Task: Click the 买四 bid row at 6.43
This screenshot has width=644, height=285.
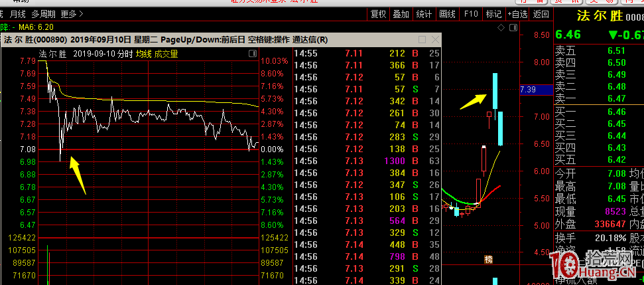Action: coord(600,147)
